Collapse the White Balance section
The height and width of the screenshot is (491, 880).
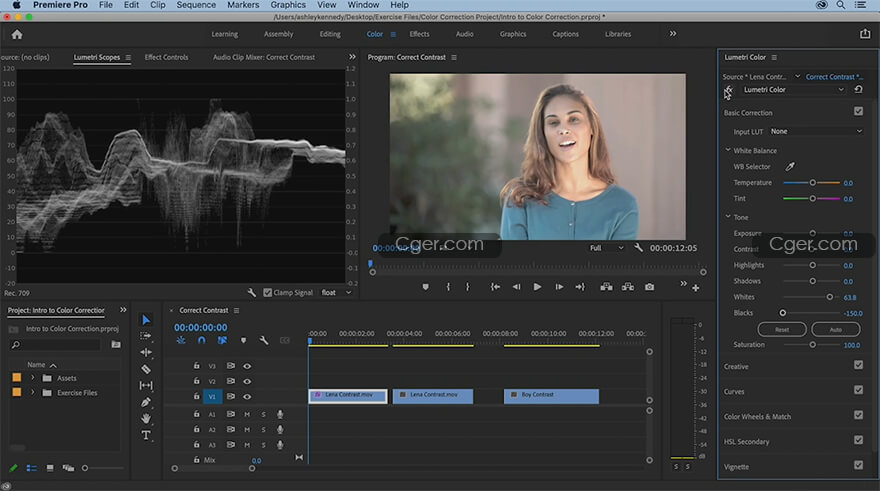tap(728, 150)
